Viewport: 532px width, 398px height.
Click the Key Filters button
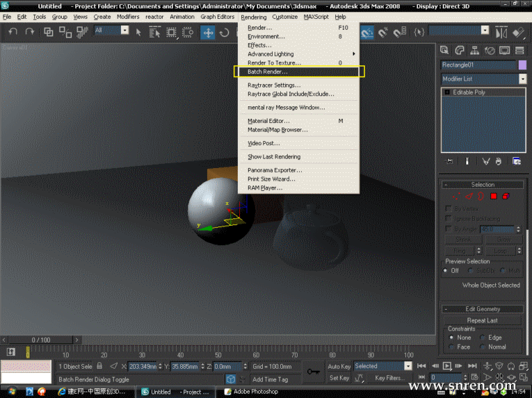point(389,379)
